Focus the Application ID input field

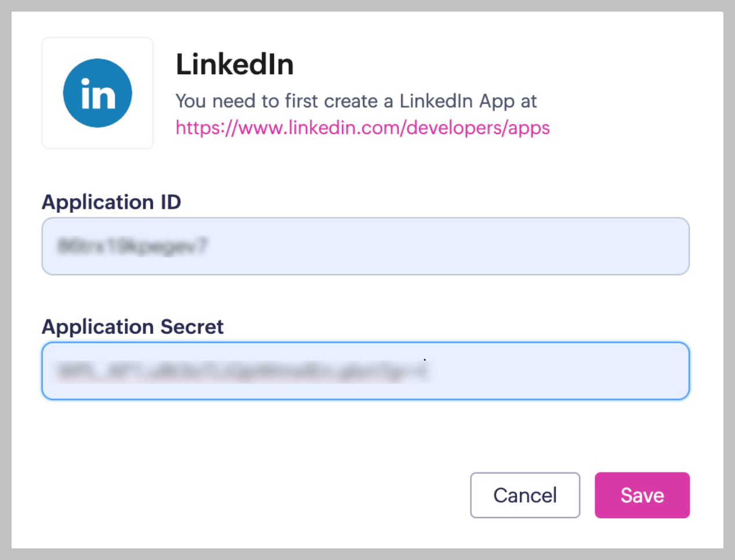365,246
